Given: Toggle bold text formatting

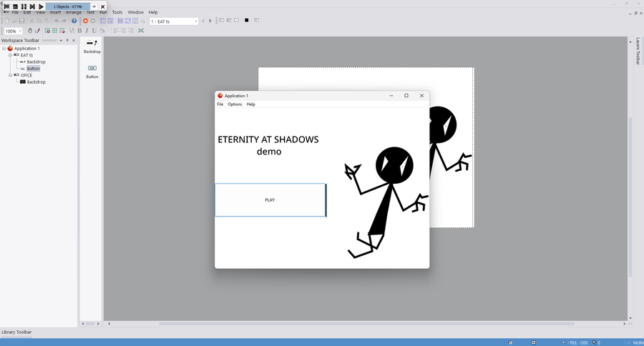Looking at the screenshot, I should [79, 31].
